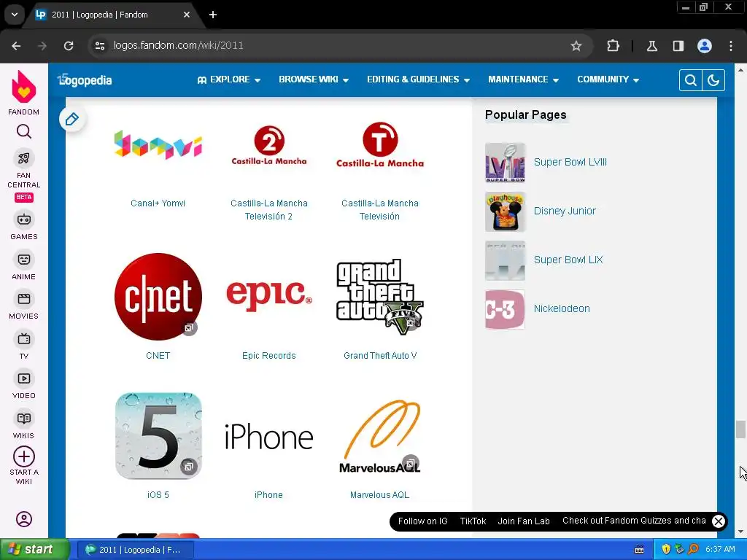Click the Marvelous AQL logo thumbnail

(379, 437)
